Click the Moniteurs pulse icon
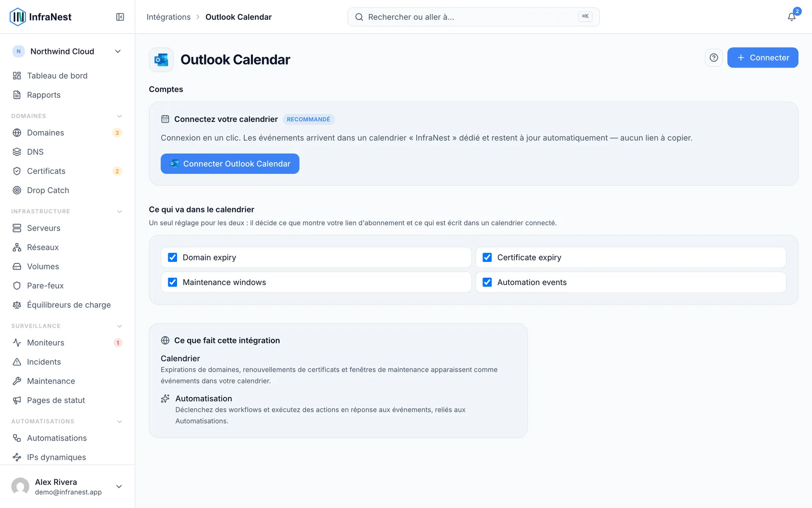This screenshot has height=508, width=812. 17,342
